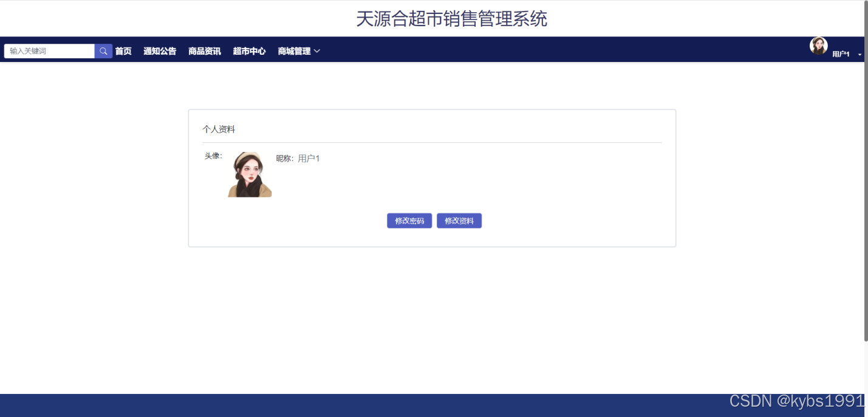
Task: Click the 个人资料 heading text
Action: pyautogui.click(x=219, y=129)
